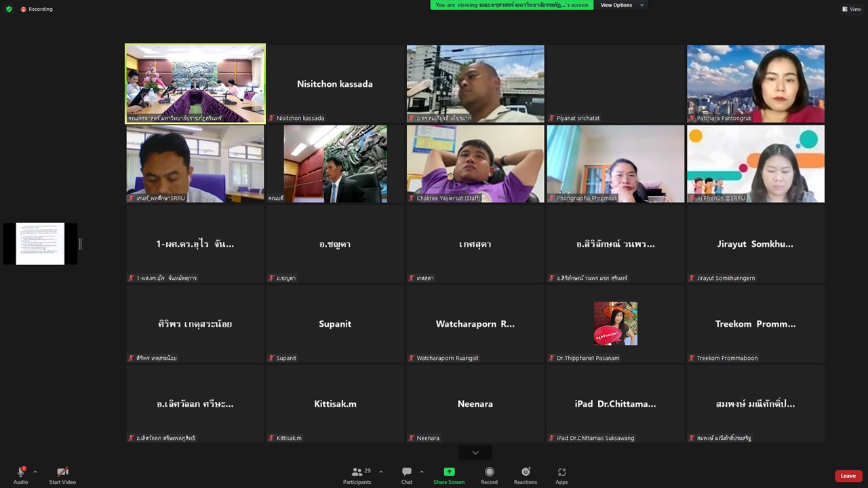Viewport: 868px width, 488px height.
Task: Open the View Options dropdown
Action: (x=621, y=5)
